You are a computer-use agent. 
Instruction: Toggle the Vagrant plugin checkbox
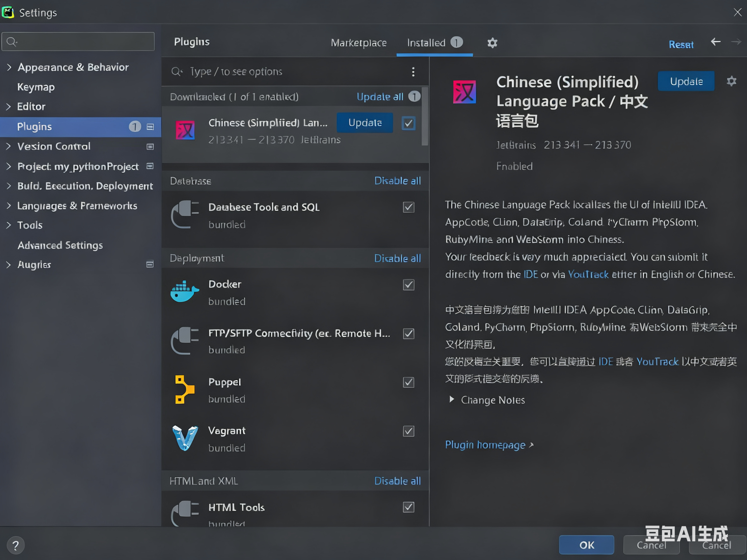tap(408, 431)
